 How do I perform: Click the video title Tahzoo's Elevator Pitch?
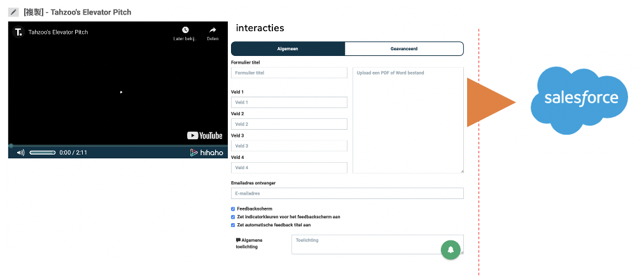click(58, 32)
